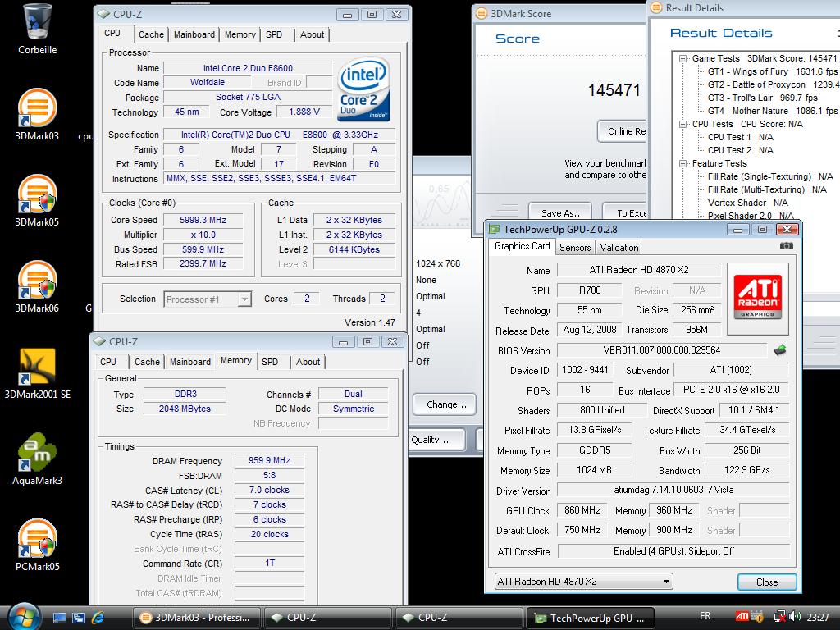
Task: Open SPD tab in upper CPU-Z window
Action: pyautogui.click(x=274, y=34)
